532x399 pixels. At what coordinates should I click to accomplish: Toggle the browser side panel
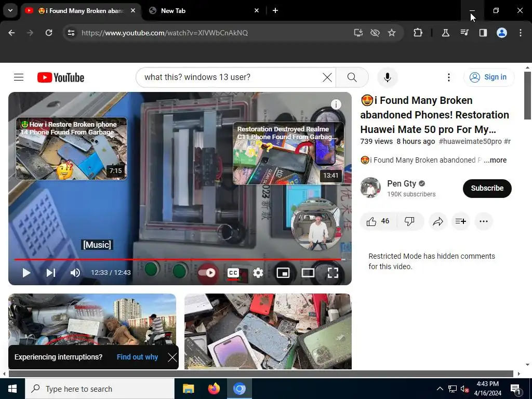coord(483,33)
